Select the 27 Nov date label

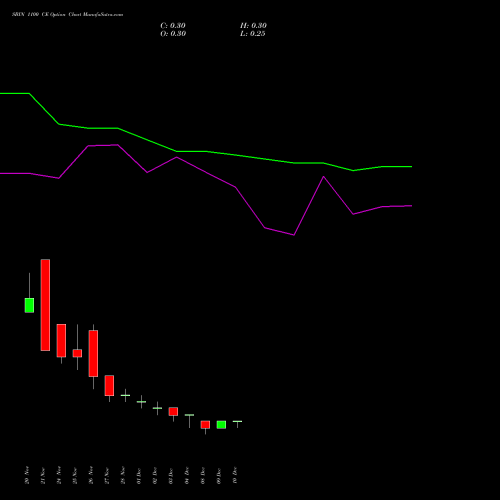(x=107, y=475)
